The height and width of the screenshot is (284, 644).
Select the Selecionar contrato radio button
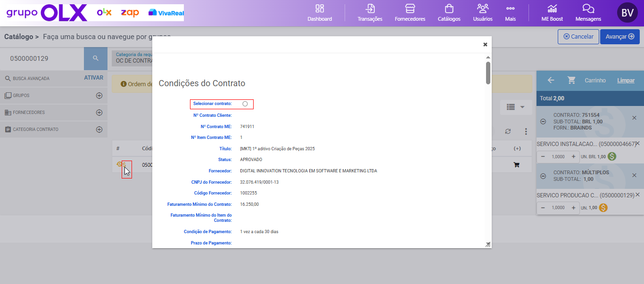pos(245,104)
